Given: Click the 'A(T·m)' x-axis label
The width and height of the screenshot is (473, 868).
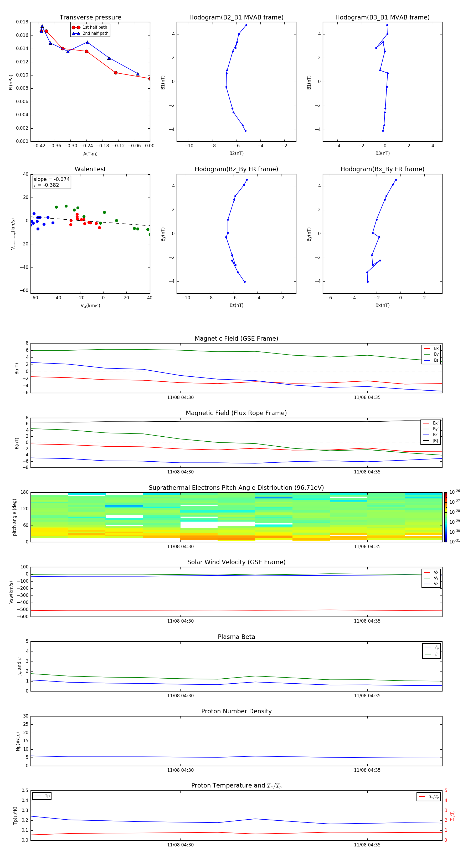Looking at the screenshot, I should [90, 154].
